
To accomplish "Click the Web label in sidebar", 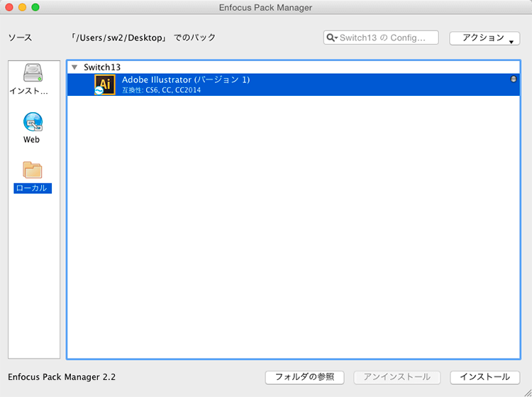I will [31, 140].
